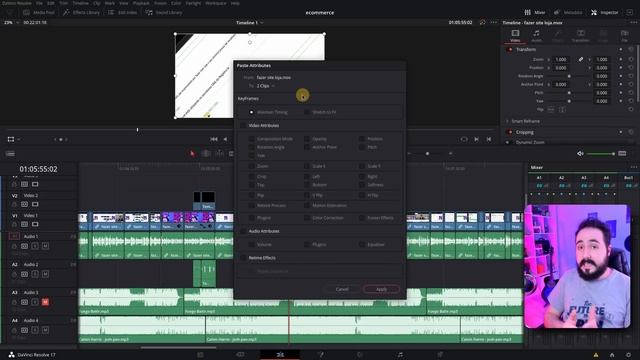Add keyframe for Transform section
640x360 pixels.
(621, 49)
